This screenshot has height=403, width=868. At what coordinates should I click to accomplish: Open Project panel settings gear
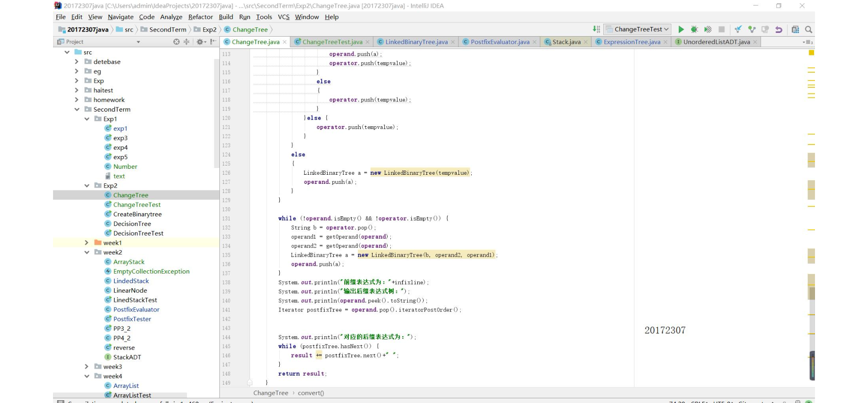tap(201, 42)
